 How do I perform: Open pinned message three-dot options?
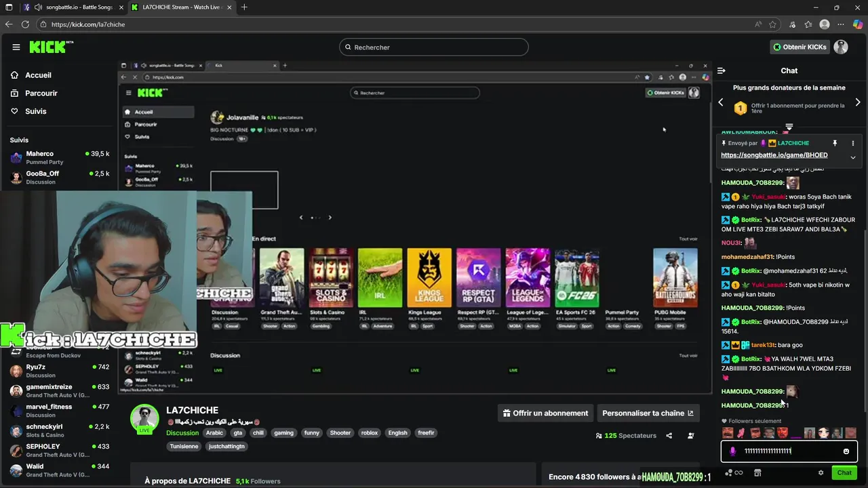[x=853, y=143]
